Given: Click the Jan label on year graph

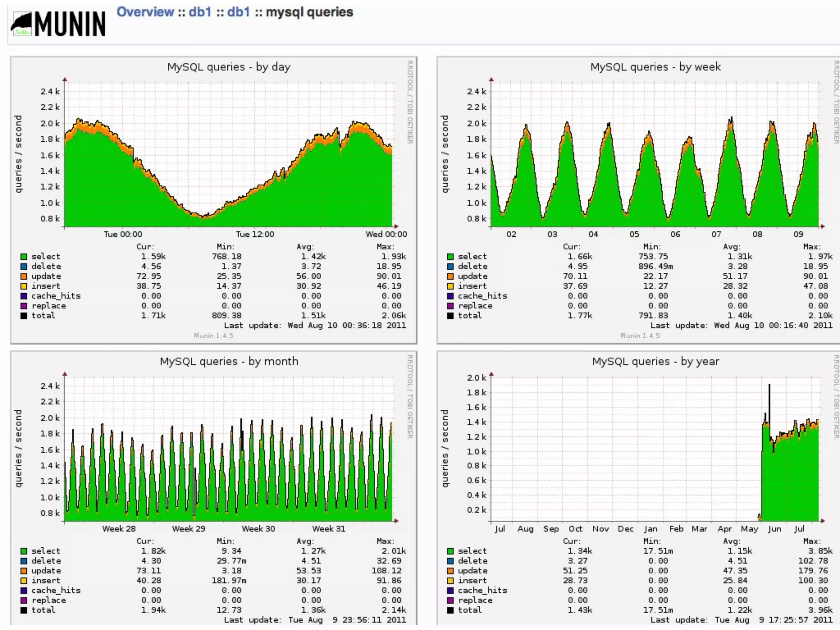Looking at the screenshot, I should coord(651,529).
